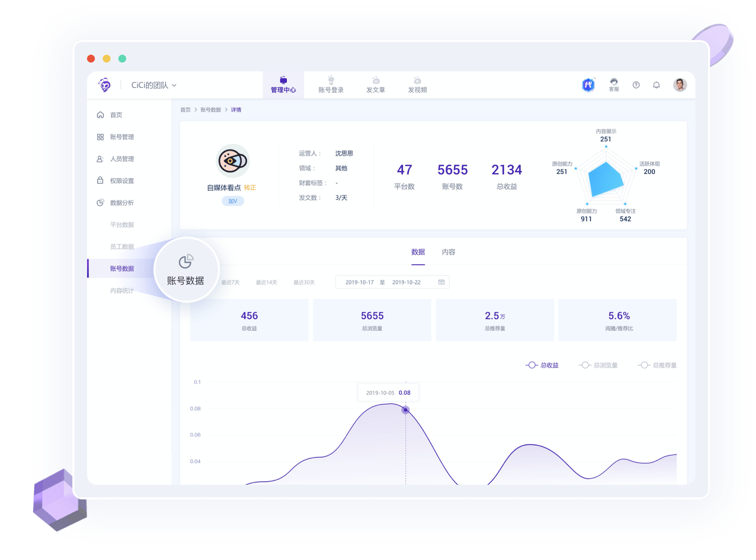Click the 内容展示 251 radar label
Screen dimensions: 756x560
606,135
